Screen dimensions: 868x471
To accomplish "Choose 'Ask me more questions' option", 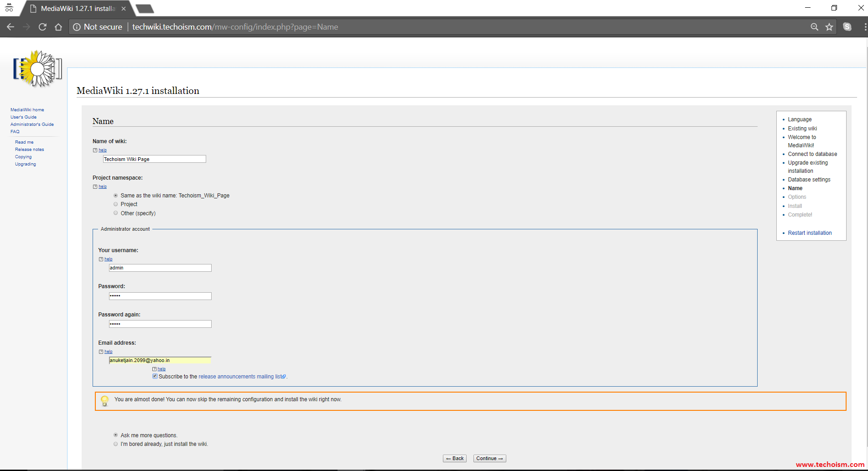I will (116, 435).
